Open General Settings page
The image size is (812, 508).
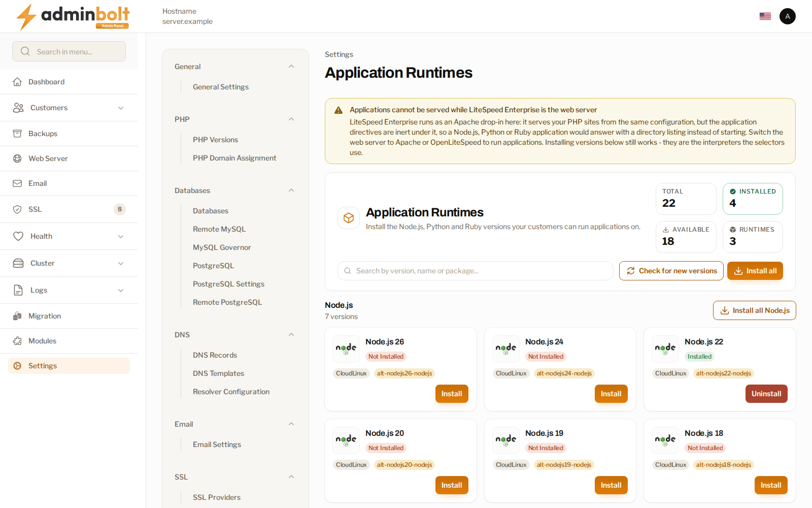pyautogui.click(x=221, y=87)
